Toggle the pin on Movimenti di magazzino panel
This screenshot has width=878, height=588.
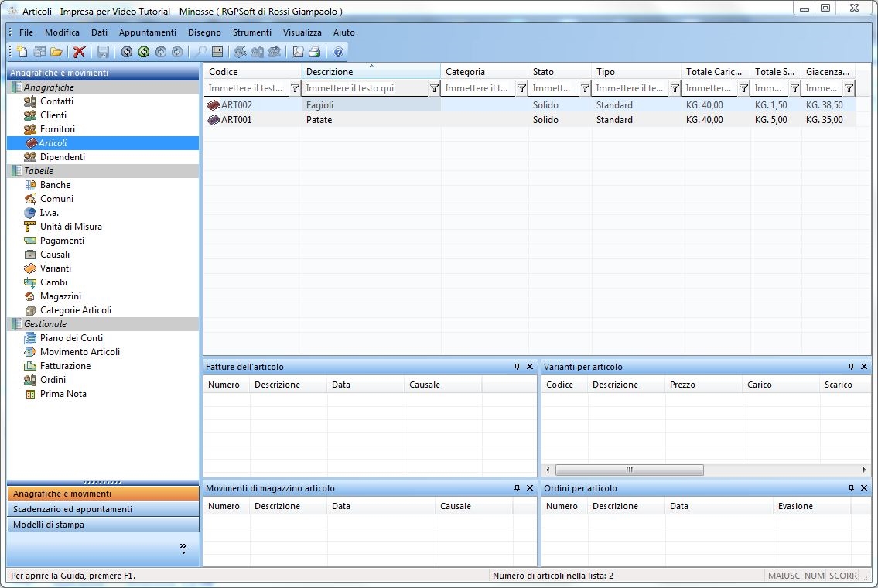517,488
